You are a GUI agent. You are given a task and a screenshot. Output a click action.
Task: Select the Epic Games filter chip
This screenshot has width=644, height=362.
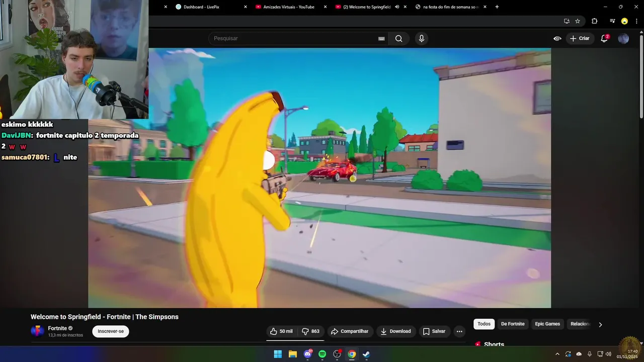click(547, 324)
